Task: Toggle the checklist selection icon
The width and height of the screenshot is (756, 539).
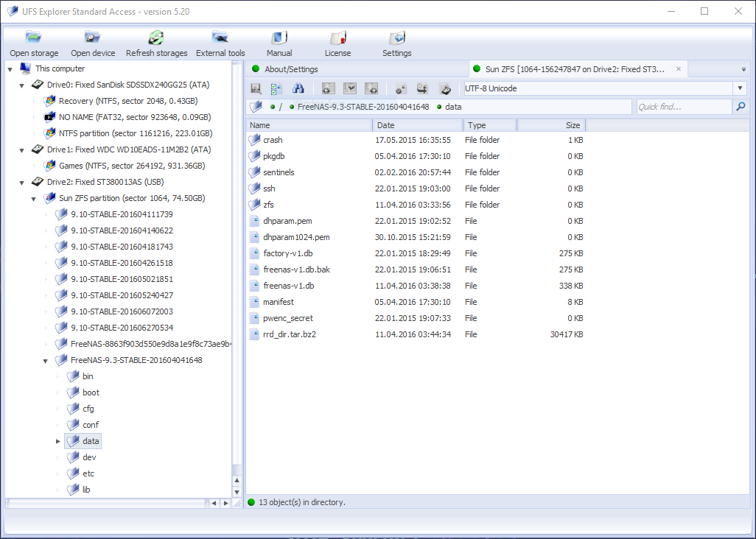Action: coord(276,88)
